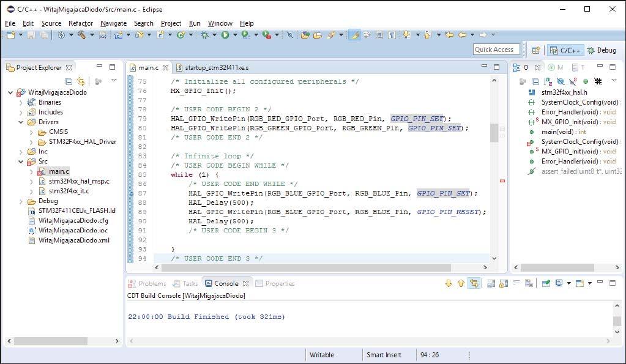
Task: Open Run button dropdown arrow
Action: [x=235, y=35]
